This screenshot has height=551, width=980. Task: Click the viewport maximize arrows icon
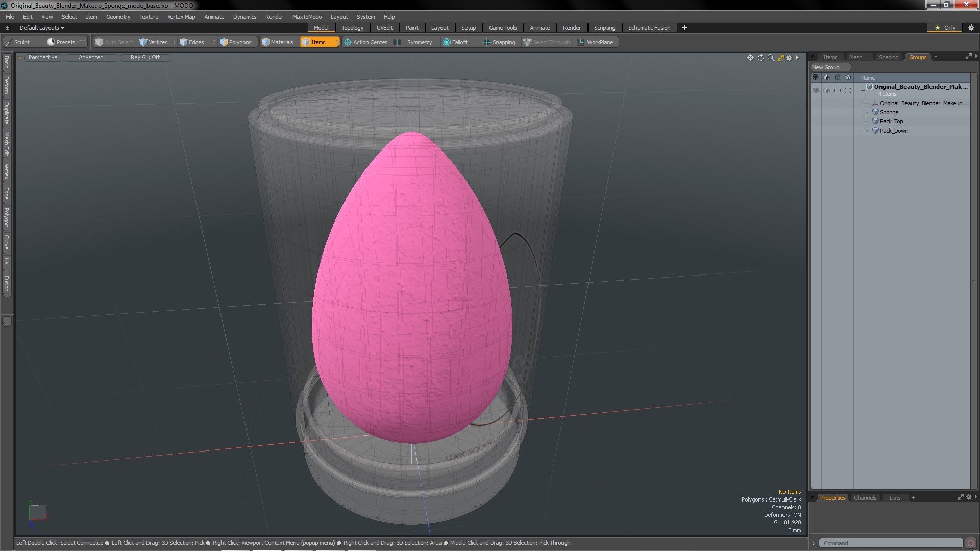(x=780, y=58)
